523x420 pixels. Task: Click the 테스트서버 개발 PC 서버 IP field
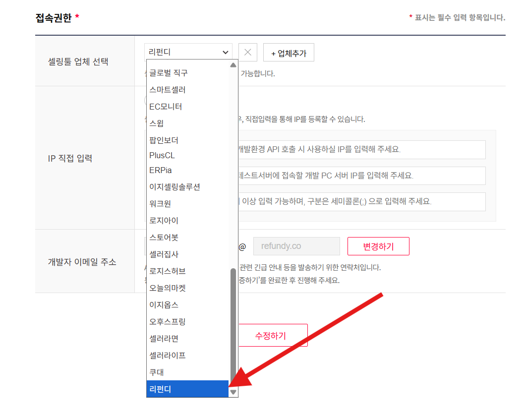click(x=362, y=176)
